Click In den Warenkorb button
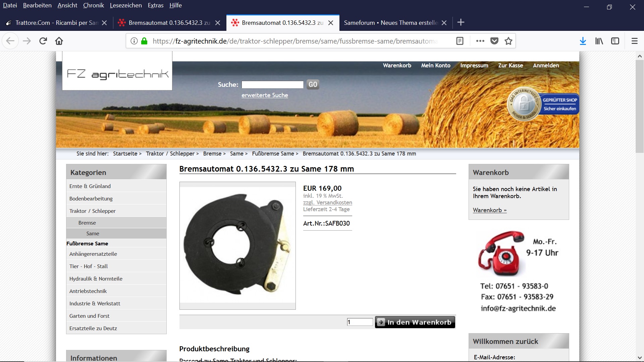The height and width of the screenshot is (362, 644). click(415, 322)
